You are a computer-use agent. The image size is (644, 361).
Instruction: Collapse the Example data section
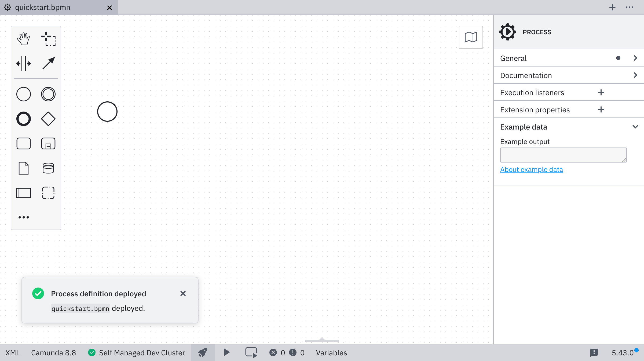(x=635, y=127)
